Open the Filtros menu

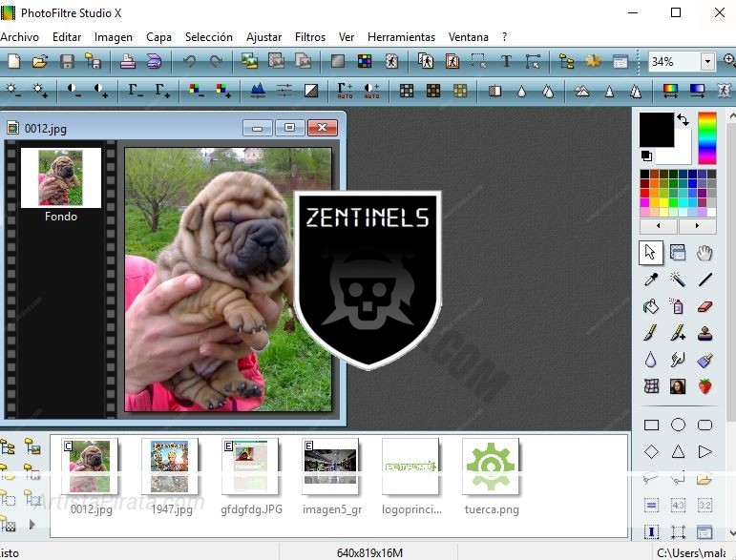(x=310, y=37)
